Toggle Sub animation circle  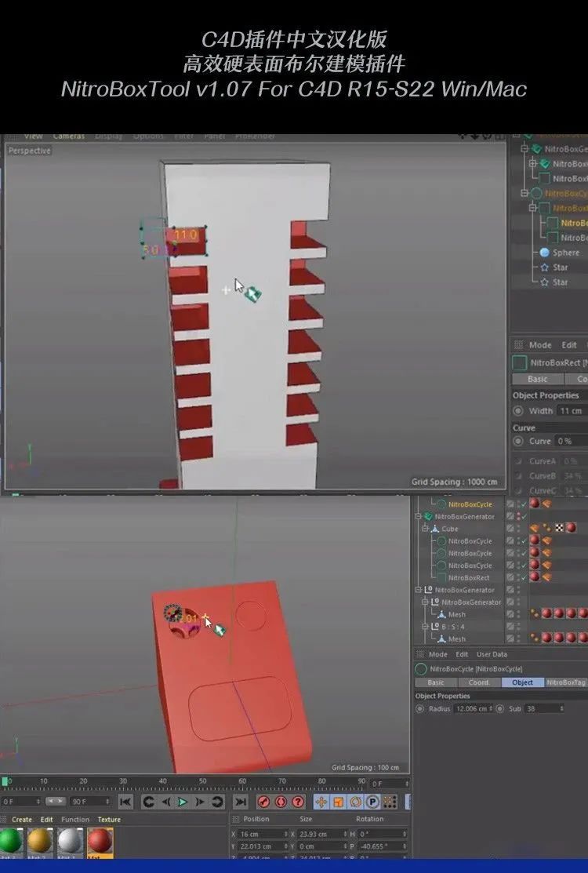click(x=499, y=709)
